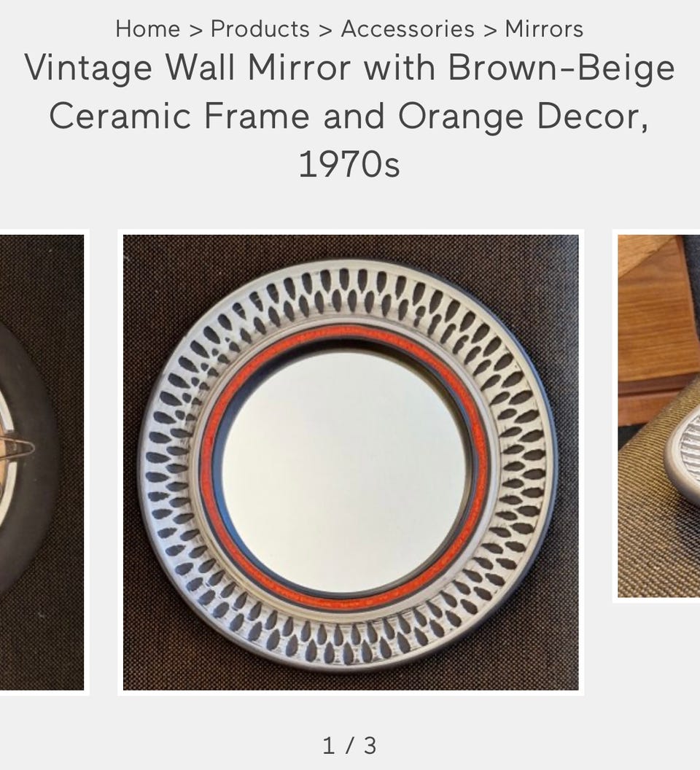Viewport: 700px width, 770px height.
Task: Go to the Home breadcrumb link
Action: pos(148,28)
